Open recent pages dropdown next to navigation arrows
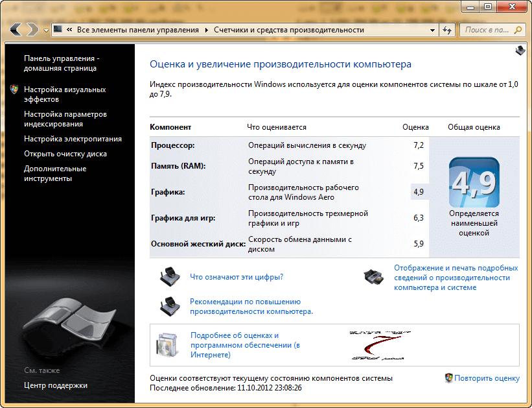The height and width of the screenshot is (408, 532). [46, 30]
